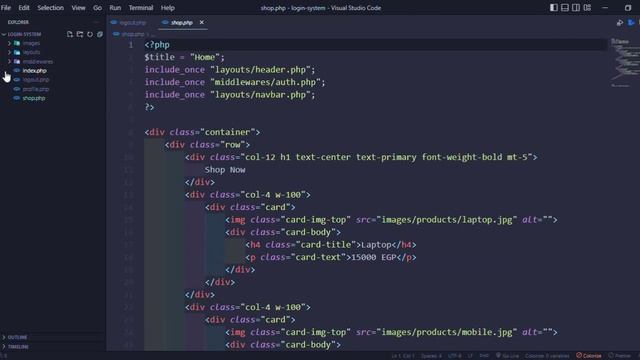
Task: Click the Colorize status bar button
Action: [589, 356]
